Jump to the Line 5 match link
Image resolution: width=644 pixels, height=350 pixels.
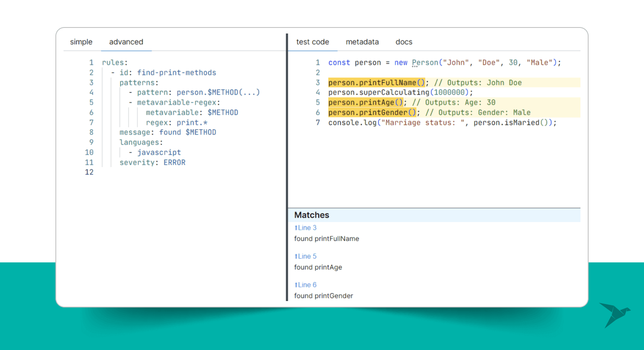[306, 256]
